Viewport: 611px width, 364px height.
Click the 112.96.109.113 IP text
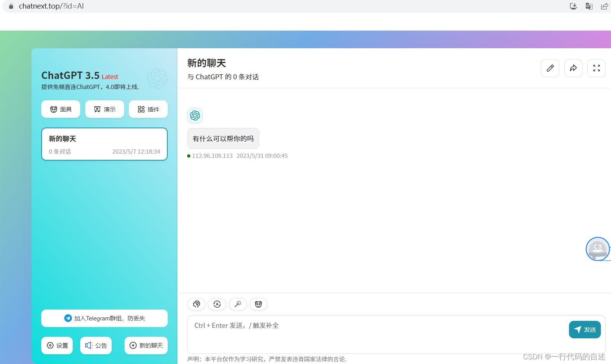(x=212, y=156)
